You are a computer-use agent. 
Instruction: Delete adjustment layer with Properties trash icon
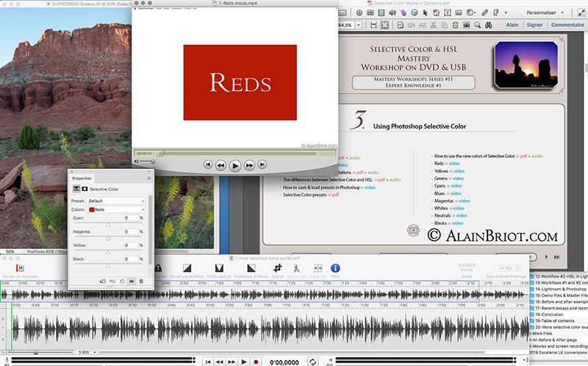pyautogui.click(x=141, y=281)
